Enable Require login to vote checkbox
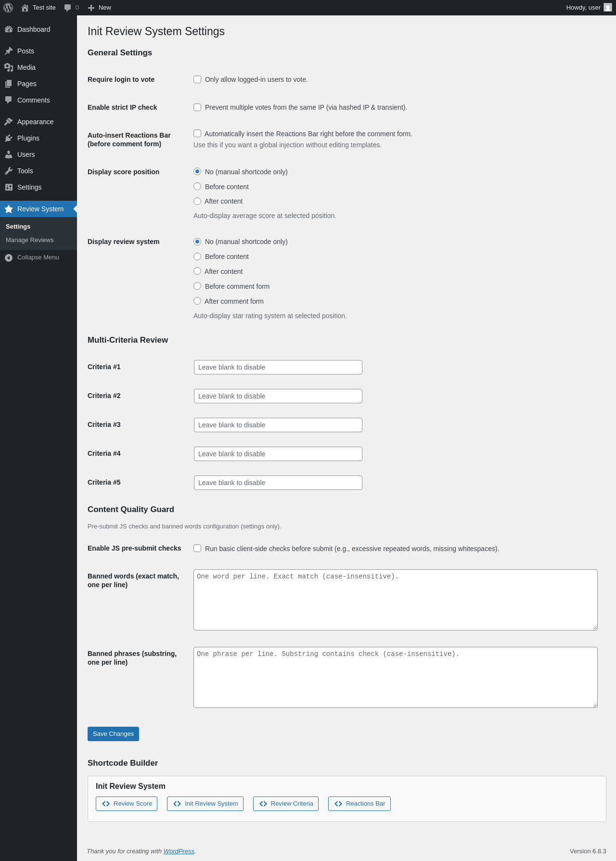This screenshot has height=861, width=616. click(x=197, y=79)
